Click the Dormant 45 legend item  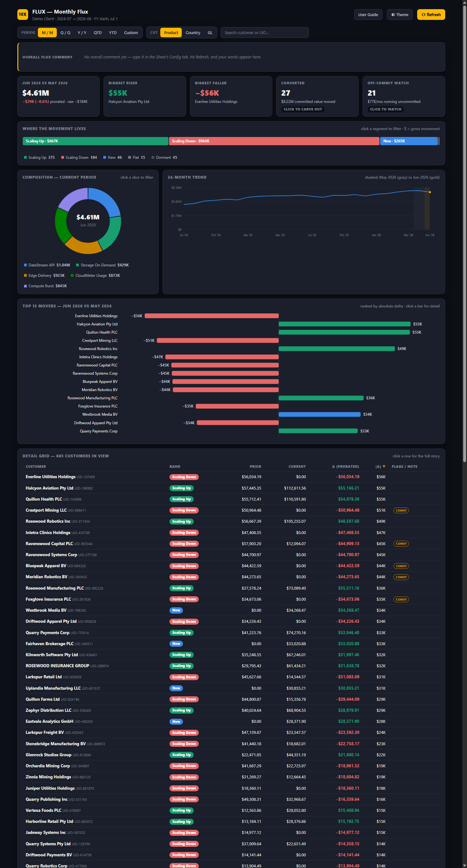164,158
